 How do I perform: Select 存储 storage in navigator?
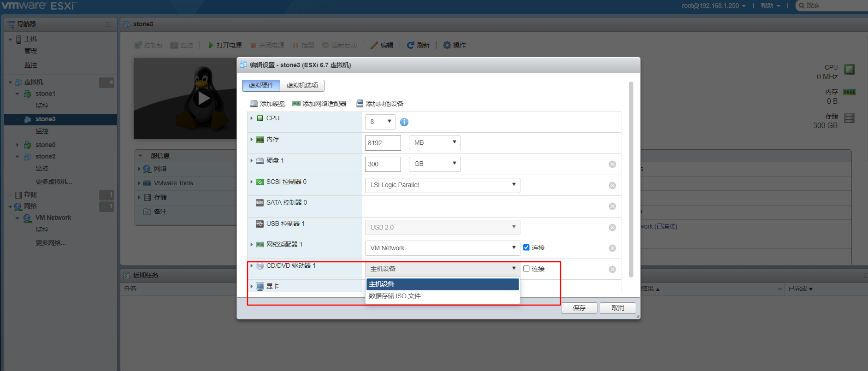point(30,195)
